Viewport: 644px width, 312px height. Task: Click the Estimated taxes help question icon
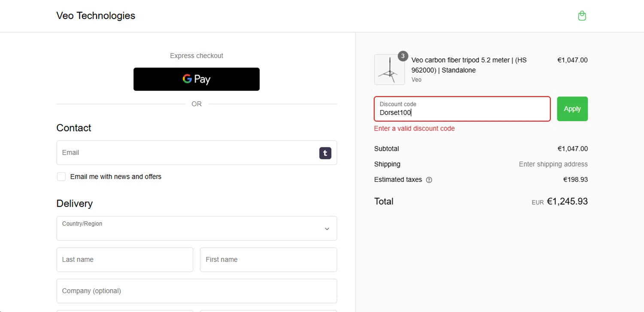[429, 180]
